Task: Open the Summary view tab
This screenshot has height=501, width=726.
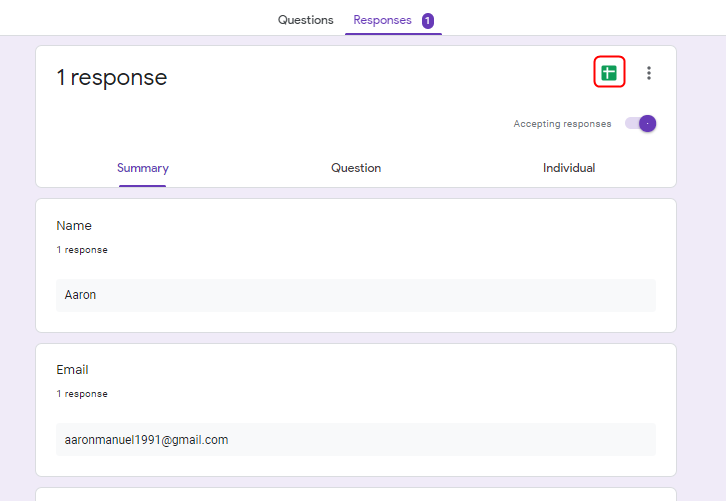Action: coord(143,168)
